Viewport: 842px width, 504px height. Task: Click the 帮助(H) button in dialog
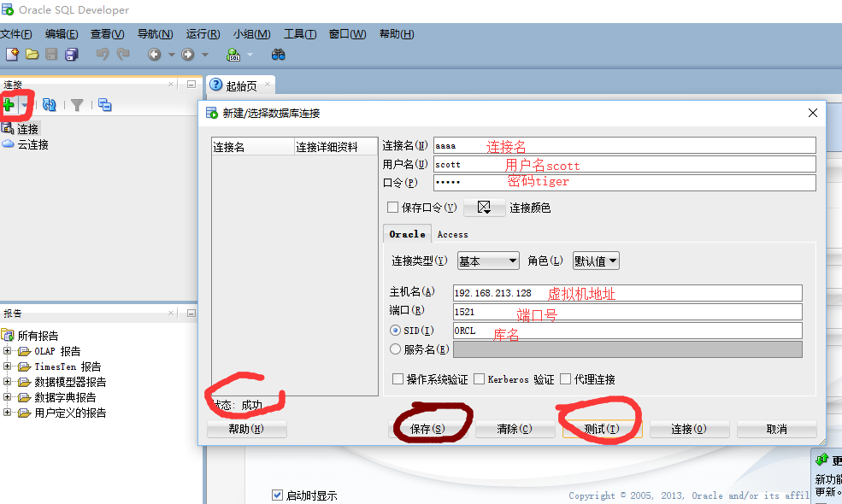246,429
